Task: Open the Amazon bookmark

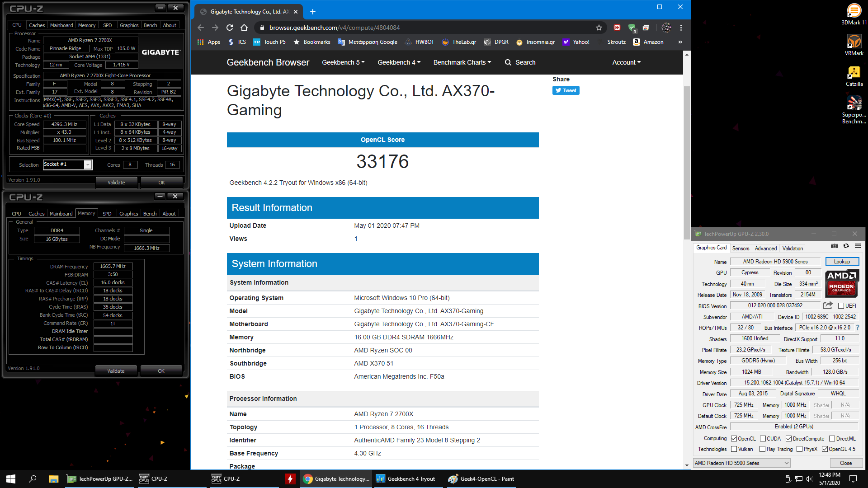Action: tap(648, 42)
